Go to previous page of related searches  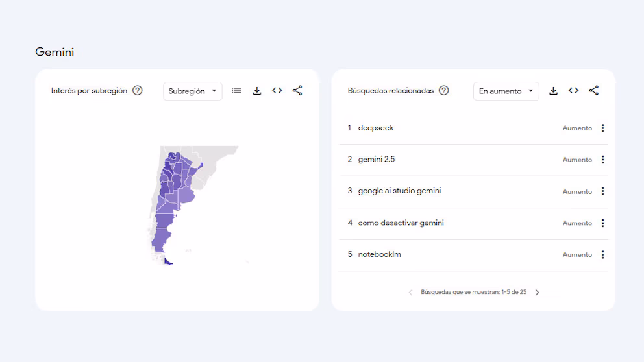point(410,292)
